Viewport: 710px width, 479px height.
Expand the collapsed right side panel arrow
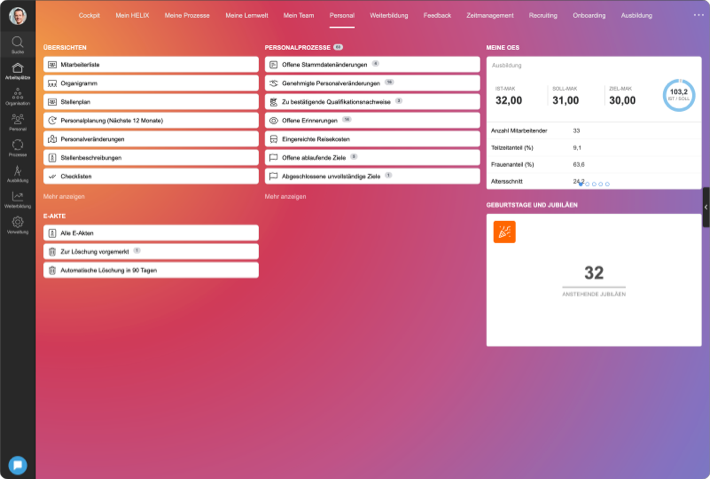coord(706,207)
